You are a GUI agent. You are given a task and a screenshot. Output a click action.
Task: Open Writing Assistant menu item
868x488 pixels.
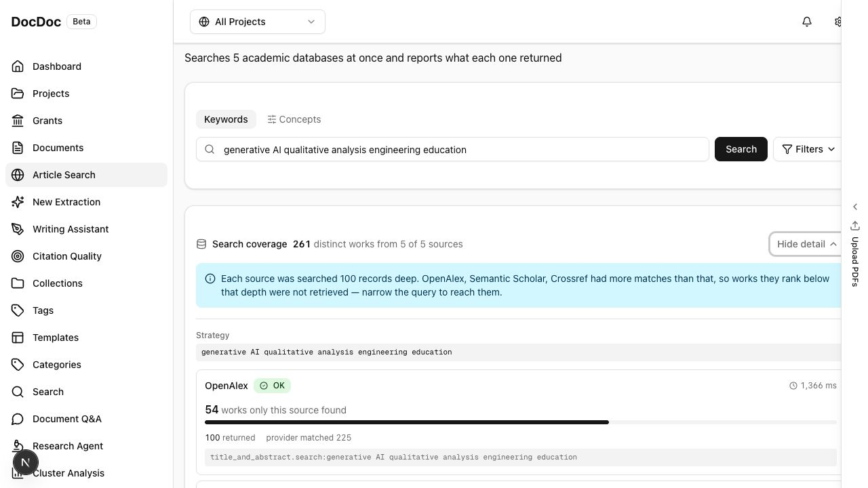click(x=86, y=229)
